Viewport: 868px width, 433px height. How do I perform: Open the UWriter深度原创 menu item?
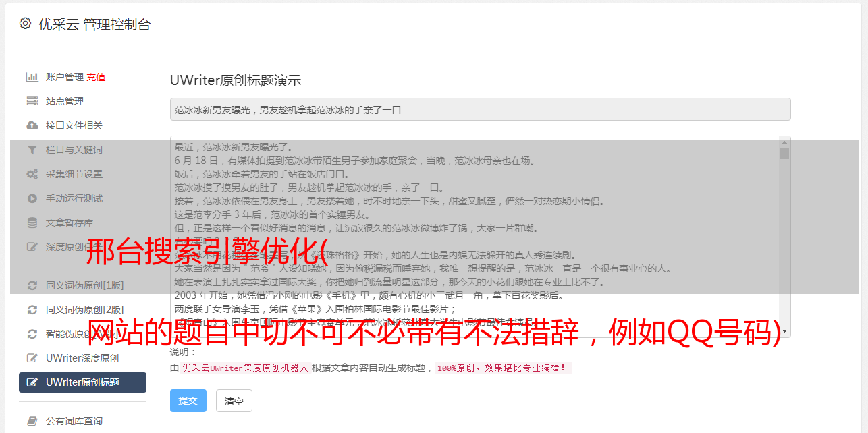(x=82, y=358)
